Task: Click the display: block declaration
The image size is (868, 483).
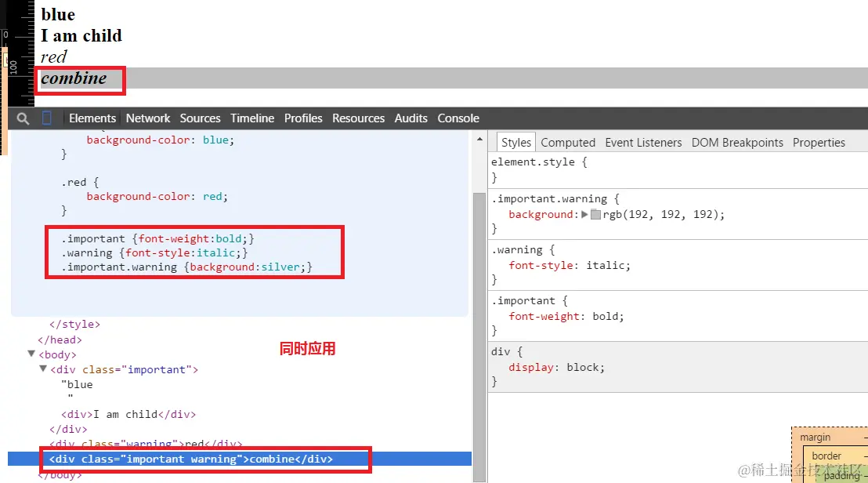Action: (x=556, y=367)
